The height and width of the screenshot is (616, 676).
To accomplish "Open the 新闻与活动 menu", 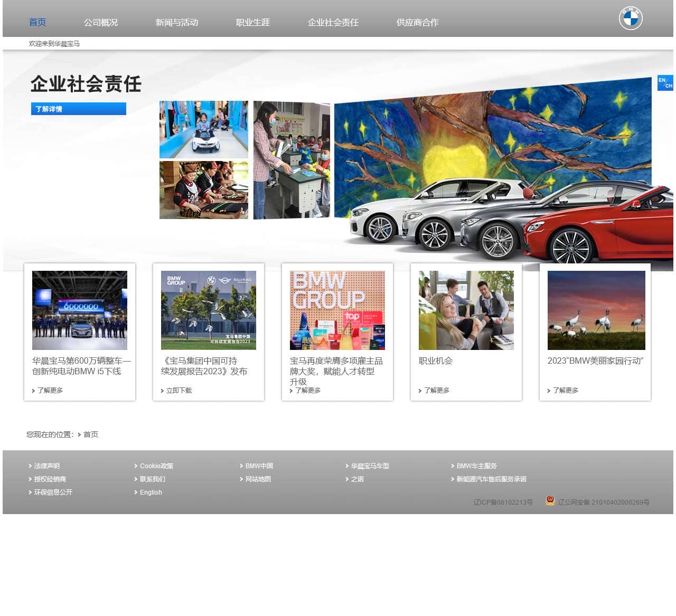I will click(177, 22).
